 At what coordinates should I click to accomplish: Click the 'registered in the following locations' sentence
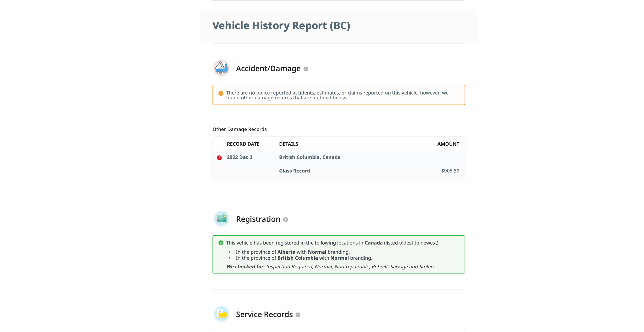(x=333, y=243)
